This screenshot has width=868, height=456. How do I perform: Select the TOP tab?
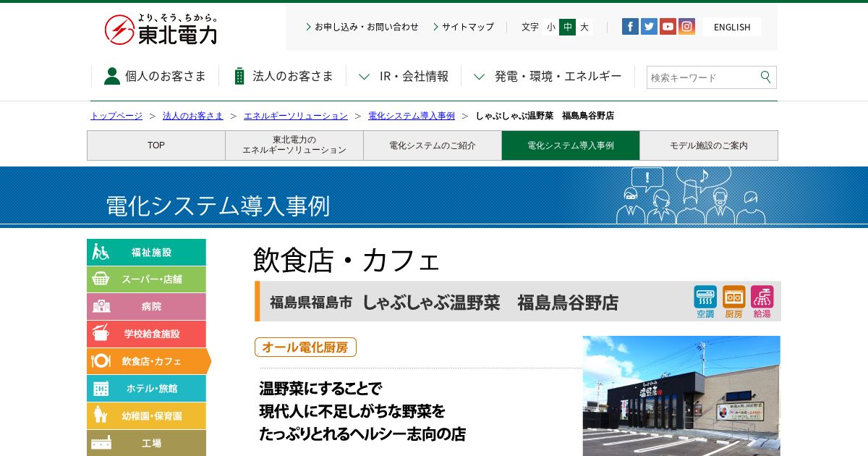point(156,145)
